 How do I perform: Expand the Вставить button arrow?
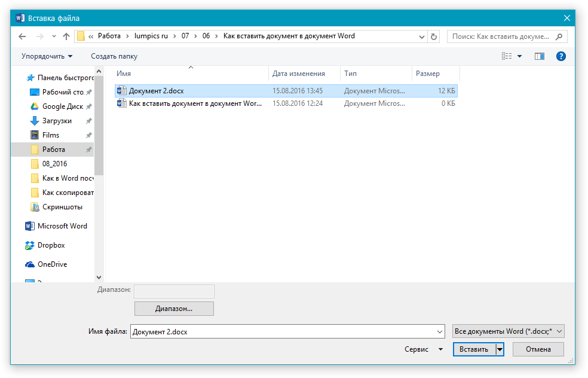click(500, 349)
